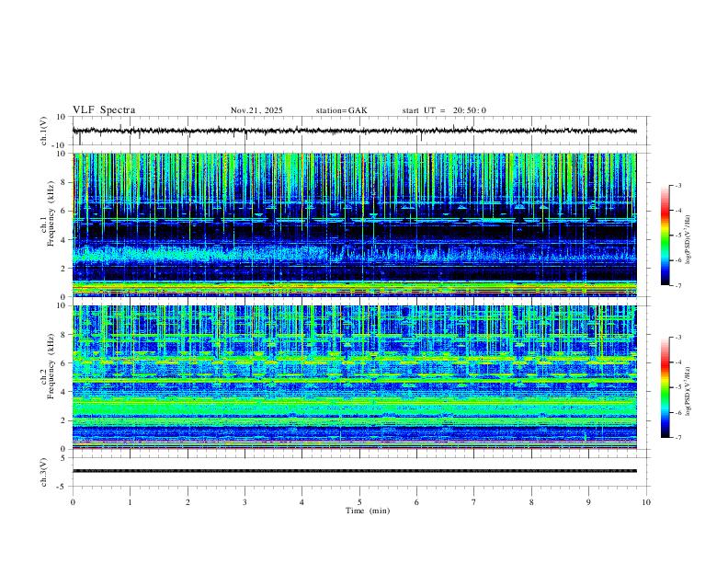Image resolution: width=728 pixels, height=563 pixels.
Task: Click the "Time (min)" axis label
Action: coord(368,511)
